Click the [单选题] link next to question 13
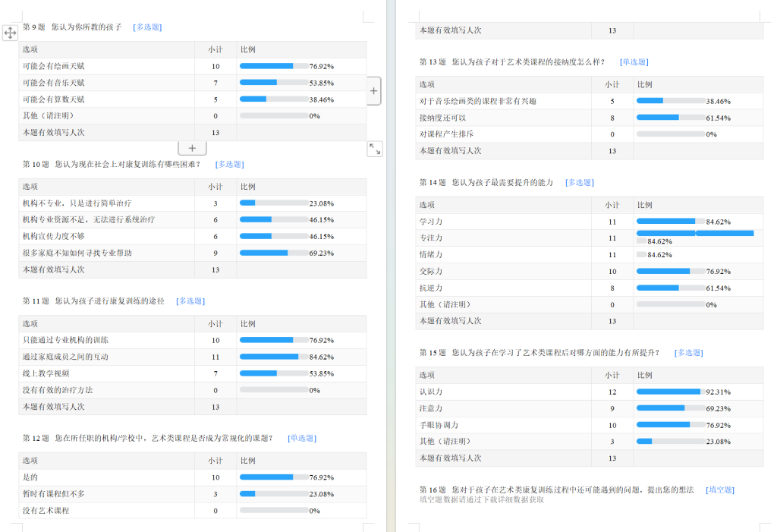777x532 pixels. [634, 62]
